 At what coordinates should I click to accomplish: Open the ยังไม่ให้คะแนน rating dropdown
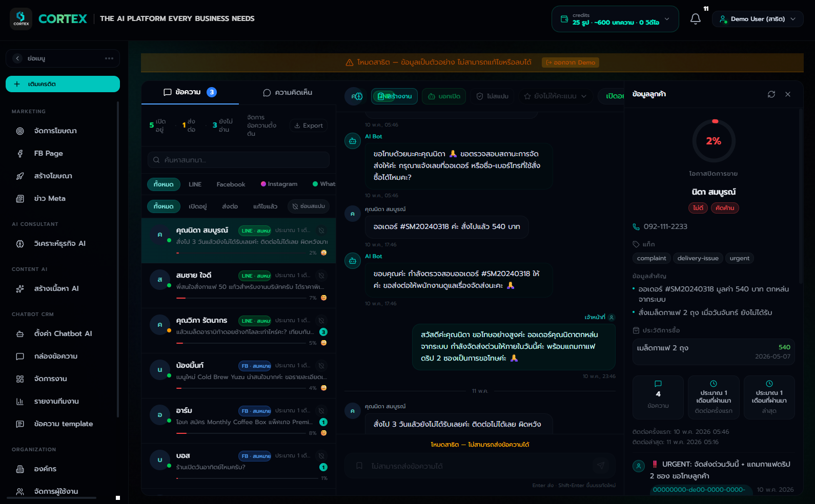pyautogui.click(x=556, y=96)
